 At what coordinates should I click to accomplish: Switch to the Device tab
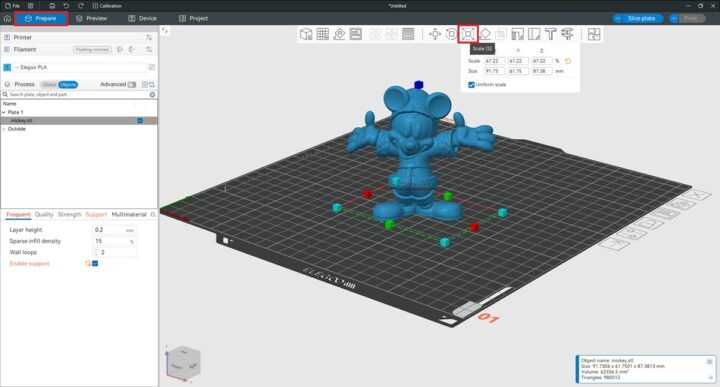tap(142, 18)
